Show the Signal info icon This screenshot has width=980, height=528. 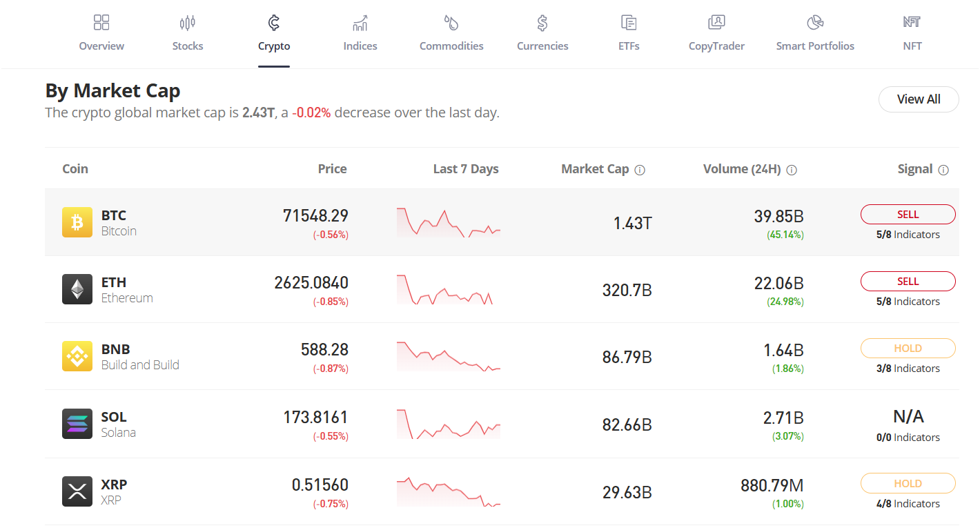pos(943,170)
